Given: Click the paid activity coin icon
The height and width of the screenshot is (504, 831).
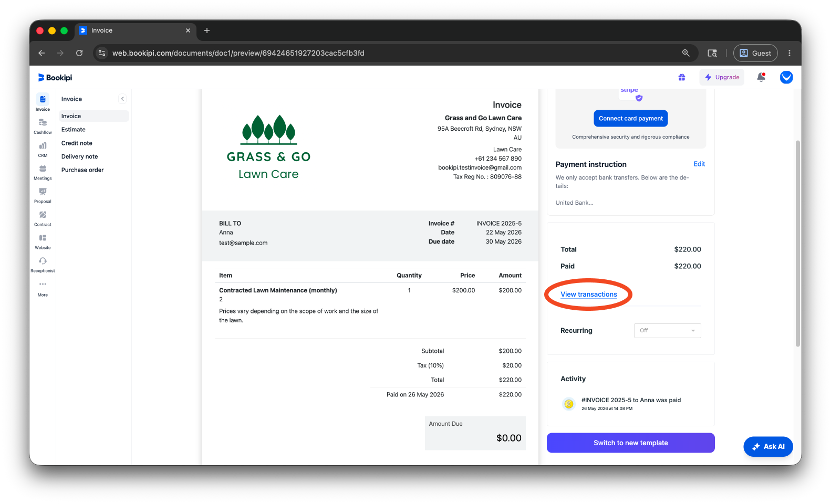Looking at the screenshot, I should [568, 404].
